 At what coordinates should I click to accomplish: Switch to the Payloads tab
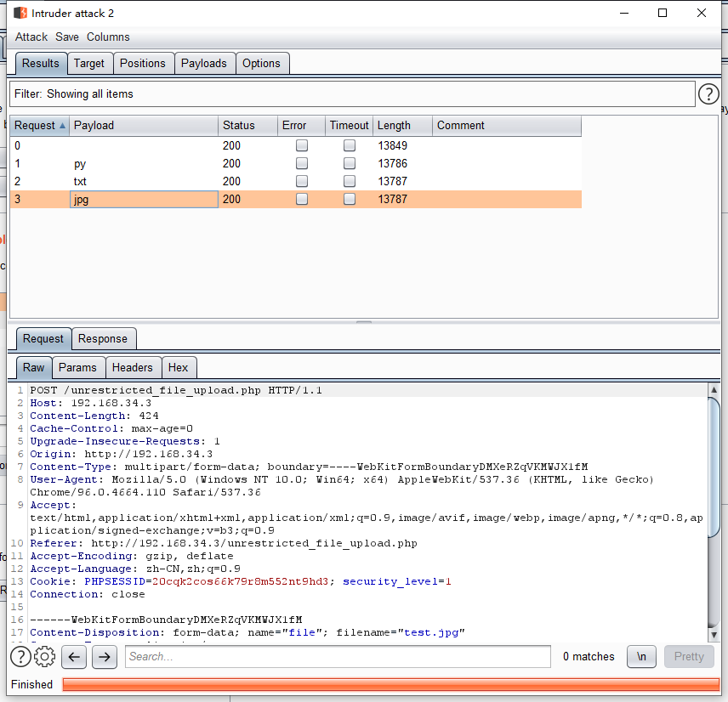pos(205,63)
